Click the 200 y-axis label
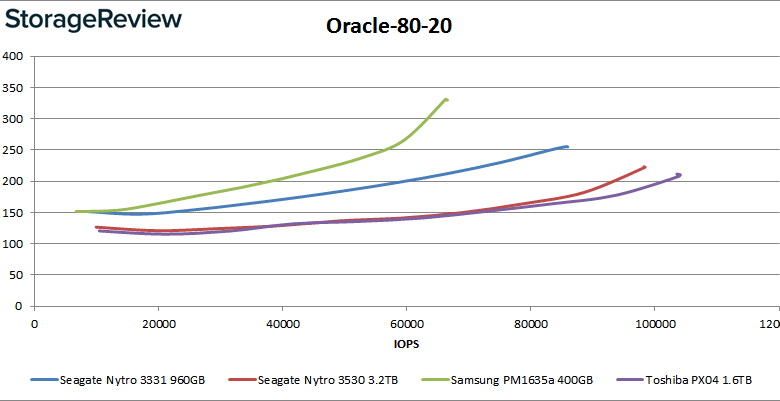The height and width of the screenshot is (401, 780). tap(12, 181)
